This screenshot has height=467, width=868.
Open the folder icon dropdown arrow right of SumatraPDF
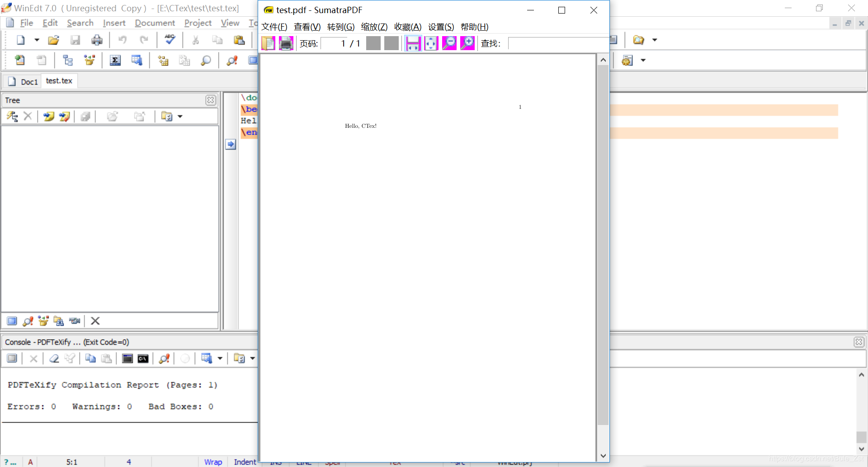[x=655, y=40]
